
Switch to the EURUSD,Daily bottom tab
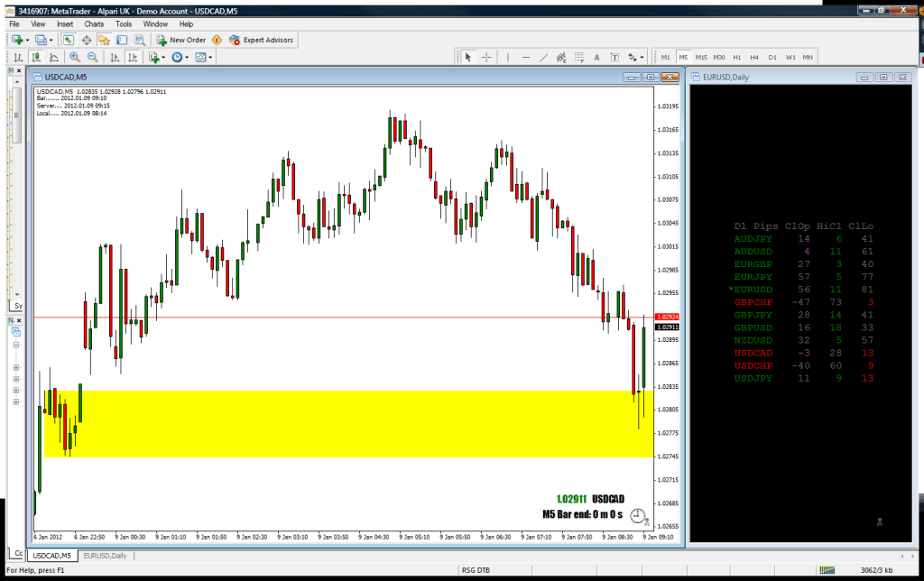coord(105,556)
